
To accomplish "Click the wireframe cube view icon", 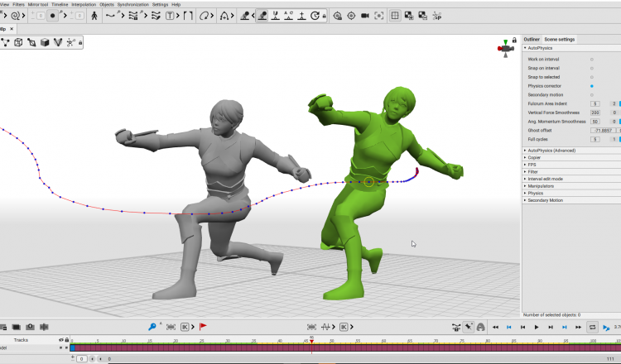I will click(x=17, y=42).
